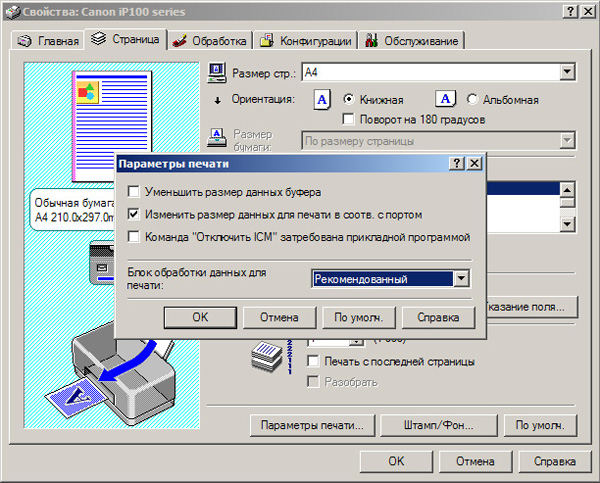
Task: Click Отмена in the Свойства window
Action: (475, 461)
